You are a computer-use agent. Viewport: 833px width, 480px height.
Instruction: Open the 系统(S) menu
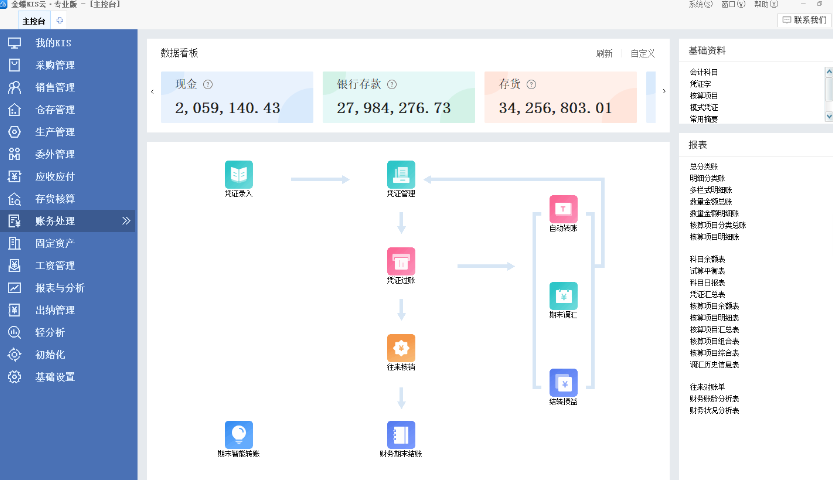pos(700,4)
